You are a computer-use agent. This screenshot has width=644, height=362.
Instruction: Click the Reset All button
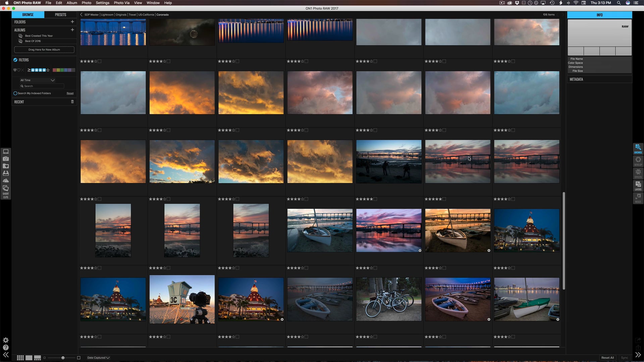pos(607,358)
